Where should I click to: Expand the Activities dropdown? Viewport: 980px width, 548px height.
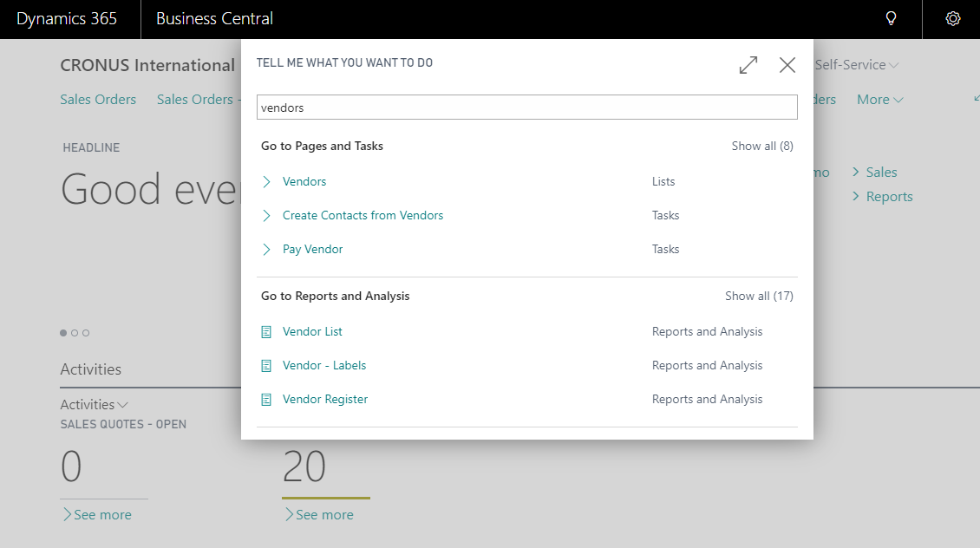pos(94,405)
